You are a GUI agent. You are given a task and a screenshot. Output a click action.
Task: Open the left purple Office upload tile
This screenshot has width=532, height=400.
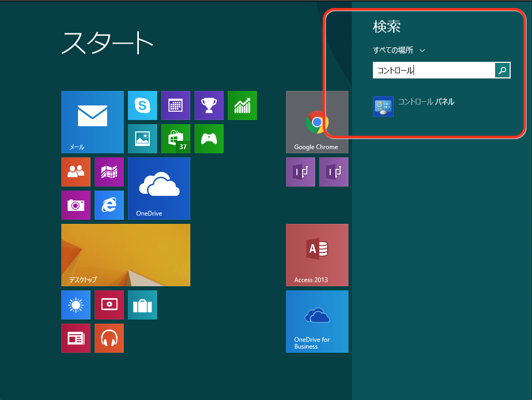301,172
